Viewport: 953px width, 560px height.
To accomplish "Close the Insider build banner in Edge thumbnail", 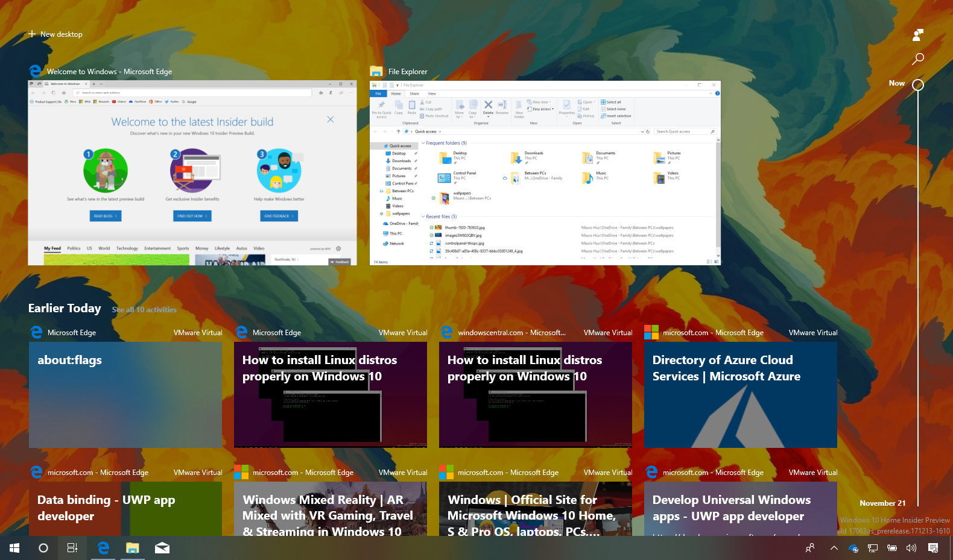I will [x=331, y=119].
